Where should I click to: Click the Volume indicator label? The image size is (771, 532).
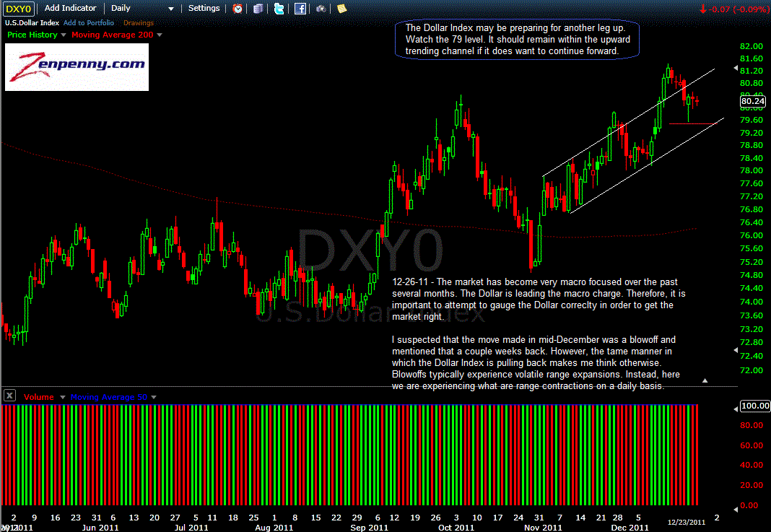pyautogui.click(x=39, y=397)
